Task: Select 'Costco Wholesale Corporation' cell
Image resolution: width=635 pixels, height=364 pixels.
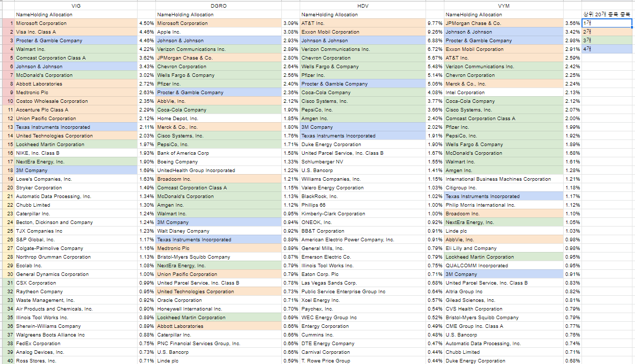Action: [76, 101]
